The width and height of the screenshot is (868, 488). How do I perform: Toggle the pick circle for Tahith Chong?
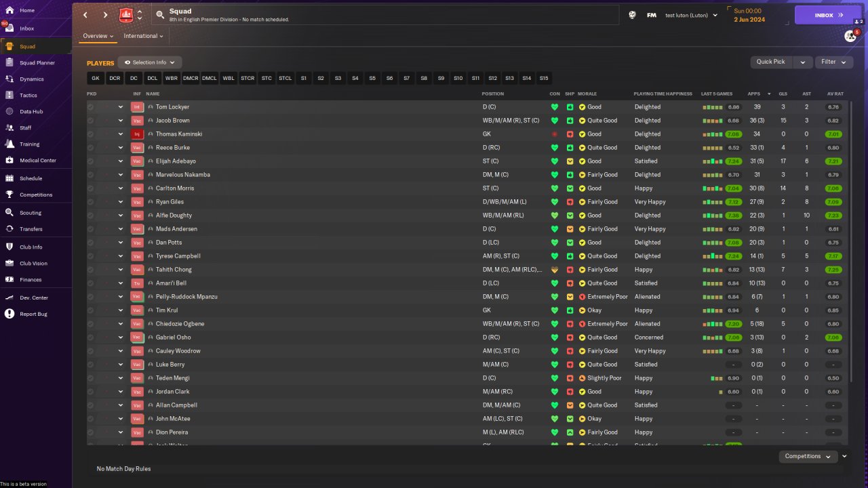point(91,270)
